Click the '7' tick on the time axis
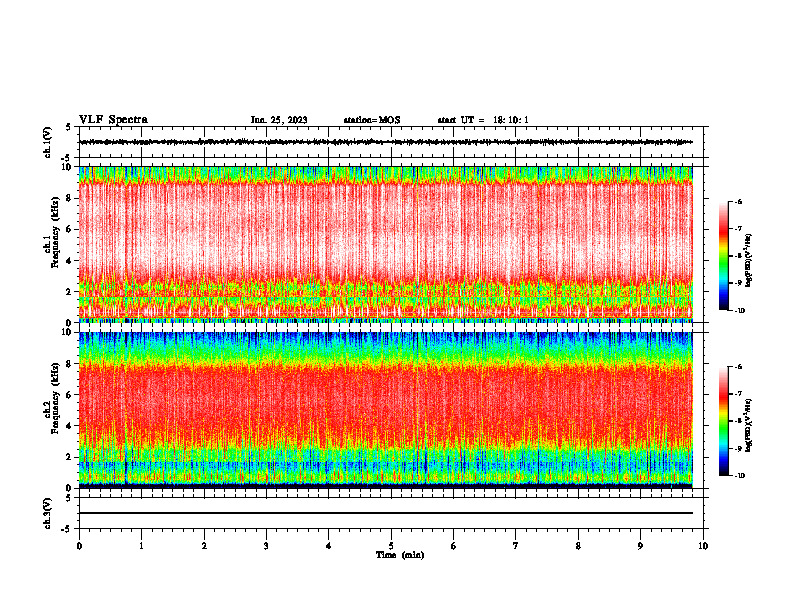 click(x=516, y=546)
